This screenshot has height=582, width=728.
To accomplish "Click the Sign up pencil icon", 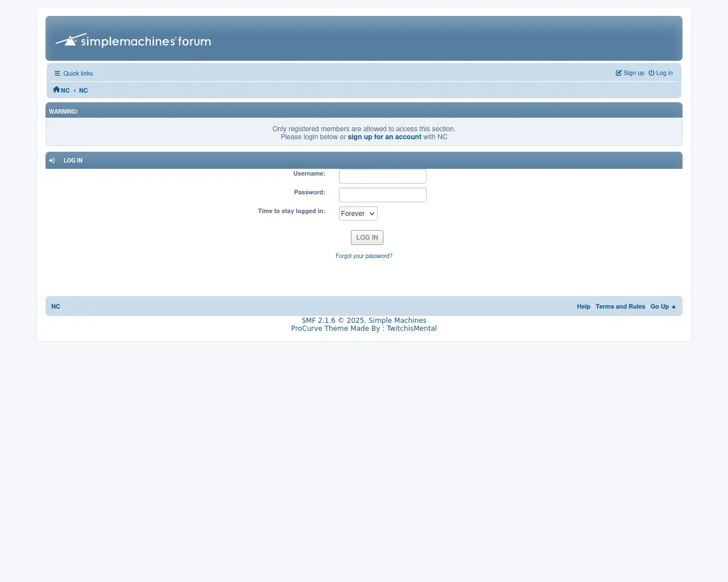I will [619, 73].
